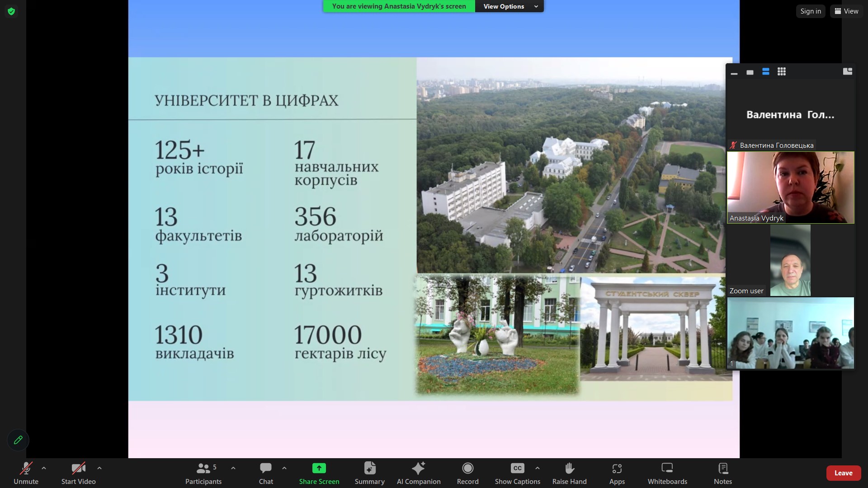This screenshot has height=488, width=868.
Task: Open the View layout menu
Action: click(846, 11)
